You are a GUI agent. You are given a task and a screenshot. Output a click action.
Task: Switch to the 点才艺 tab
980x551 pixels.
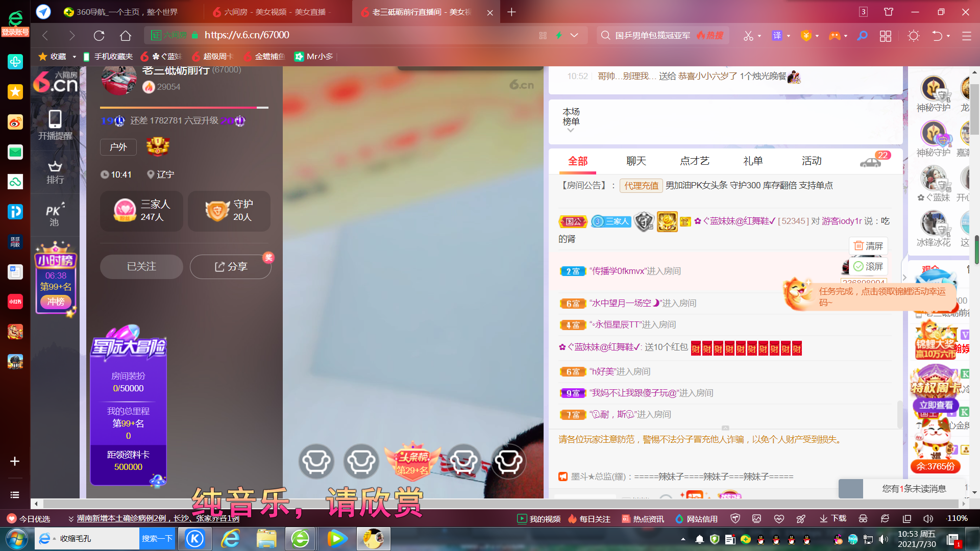(x=695, y=161)
